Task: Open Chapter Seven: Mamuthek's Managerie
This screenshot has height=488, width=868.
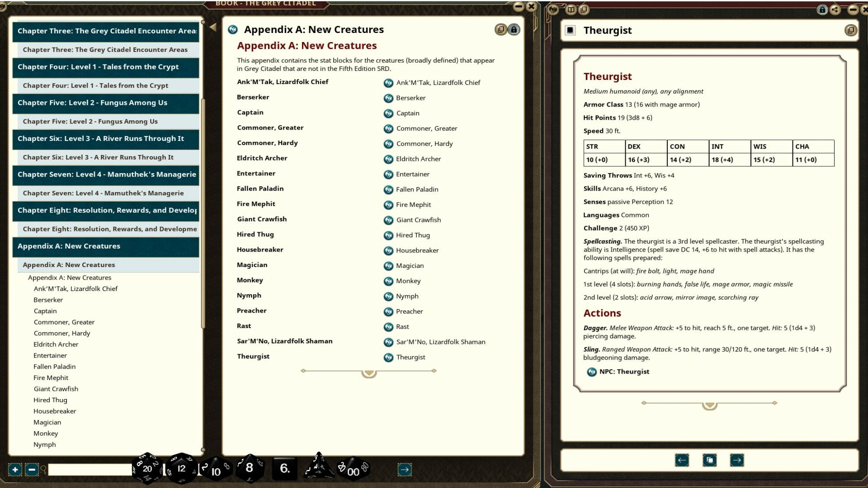Action: point(106,175)
